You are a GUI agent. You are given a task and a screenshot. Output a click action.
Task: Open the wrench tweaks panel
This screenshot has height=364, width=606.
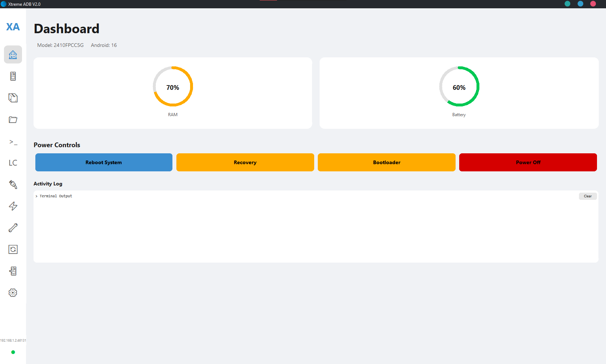click(13, 228)
